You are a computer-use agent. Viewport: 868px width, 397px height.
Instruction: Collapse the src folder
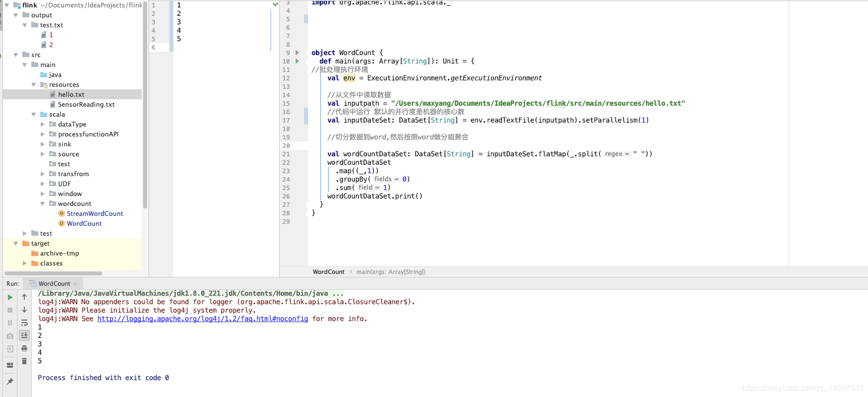[x=16, y=55]
